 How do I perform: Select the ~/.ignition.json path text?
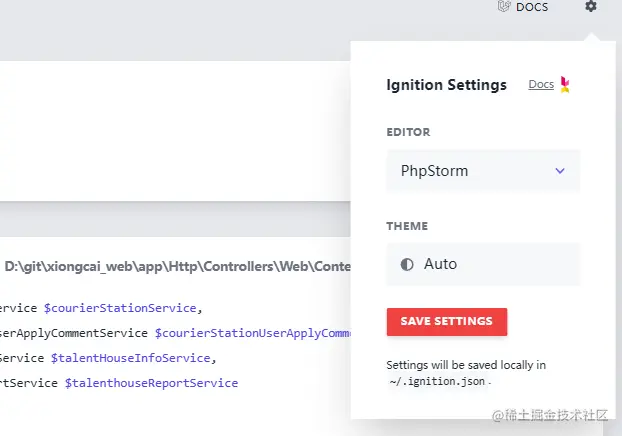tap(438, 381)
